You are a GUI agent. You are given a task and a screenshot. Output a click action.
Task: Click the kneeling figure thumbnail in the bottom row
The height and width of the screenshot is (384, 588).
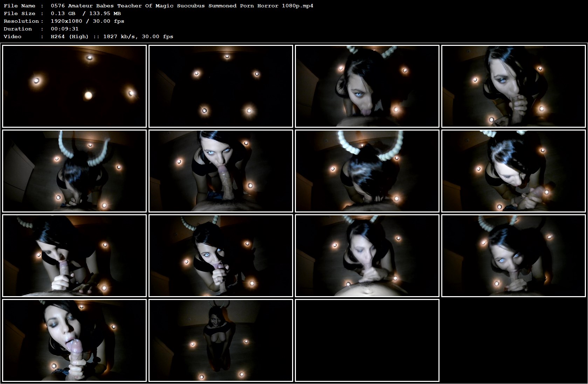pos(221,341)
